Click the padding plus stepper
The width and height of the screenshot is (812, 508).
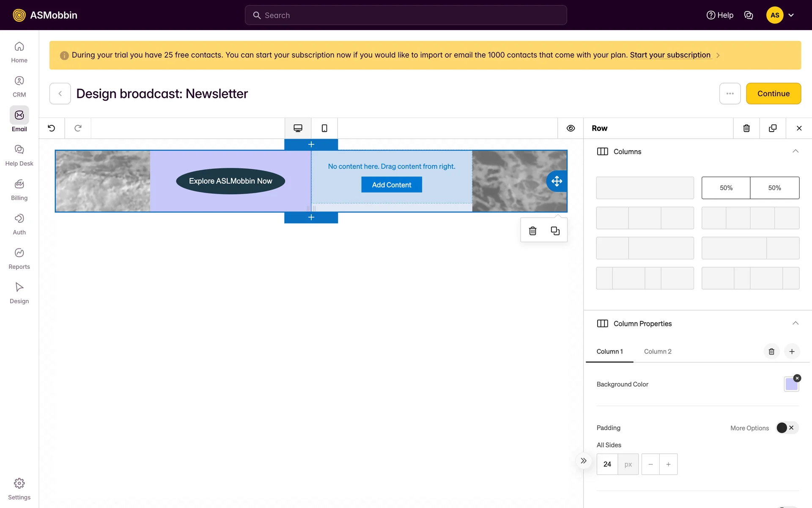click(668, 464)
